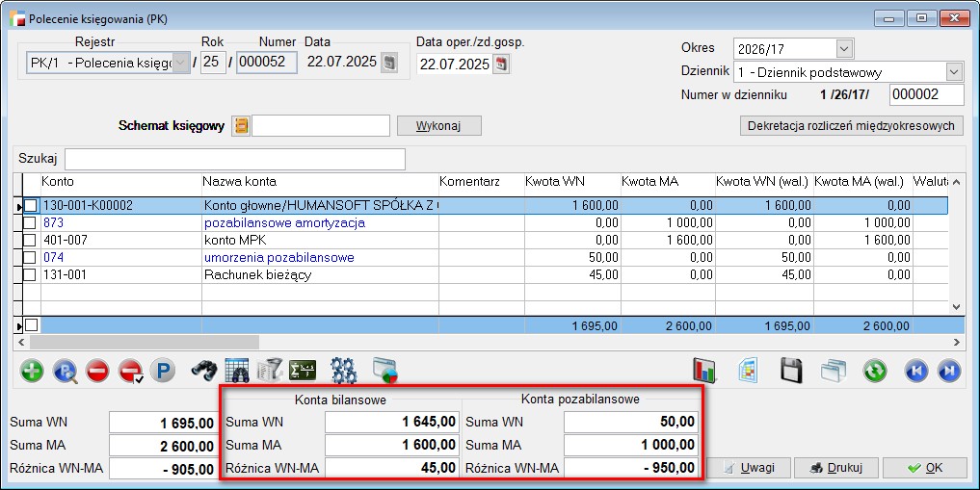Click Dekretacja rozliczeń międzyokresowych button

(852, 125)
